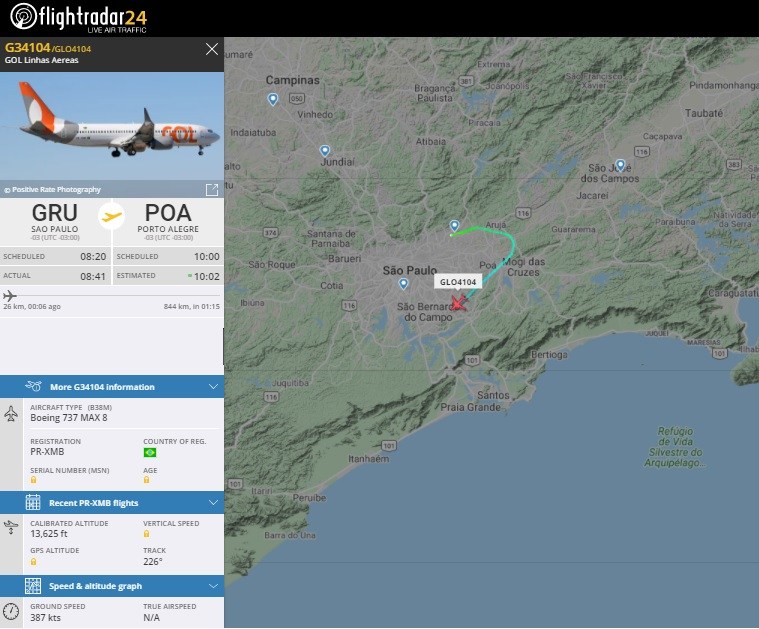The image size is (759, 629).
Task: Open the Positive Rate Photography credit link
Action: 53,190
